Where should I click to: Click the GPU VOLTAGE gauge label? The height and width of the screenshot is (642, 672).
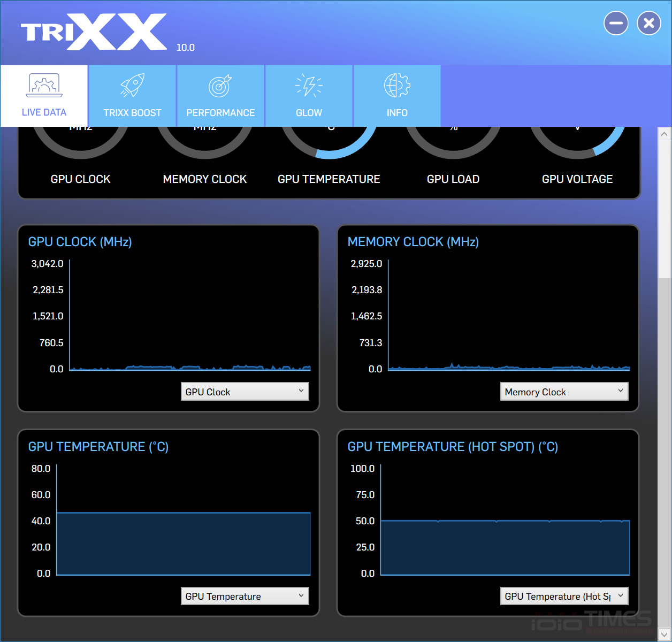pyautogui.click(x=577, y=179)
